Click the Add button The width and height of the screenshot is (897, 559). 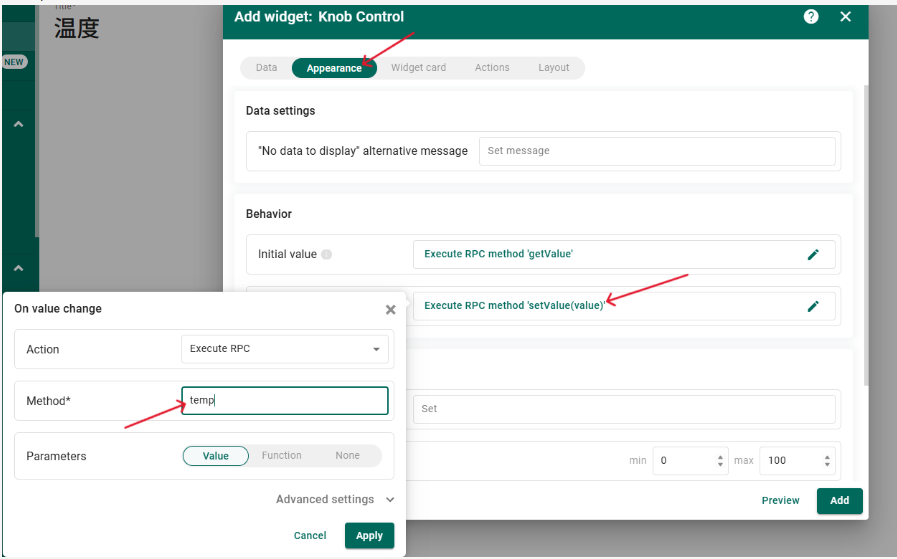[x=839, y=500]
